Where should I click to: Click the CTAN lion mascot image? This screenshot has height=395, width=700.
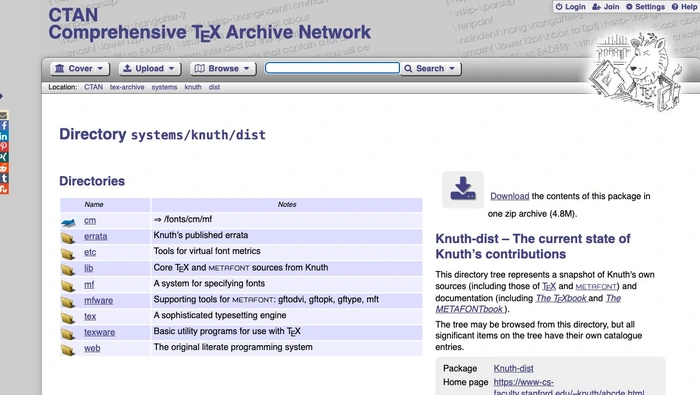coord(636,71)
